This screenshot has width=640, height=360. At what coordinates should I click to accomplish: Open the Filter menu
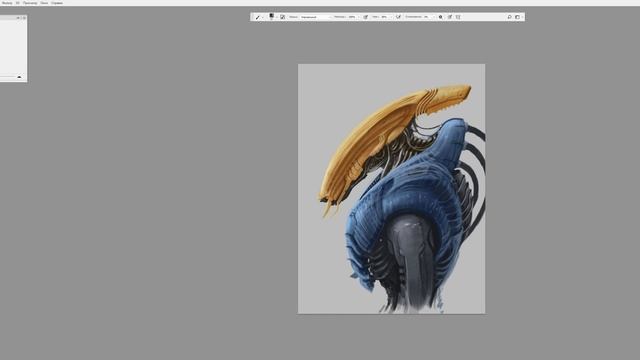click(x=7, y=3)
